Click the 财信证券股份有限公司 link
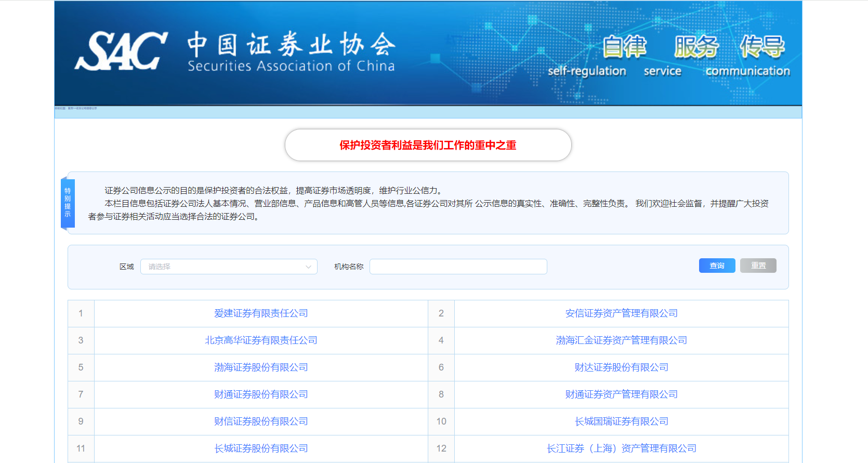Image resolution: width=868 pixels, height=463 pixels. (x=261, y=421)
